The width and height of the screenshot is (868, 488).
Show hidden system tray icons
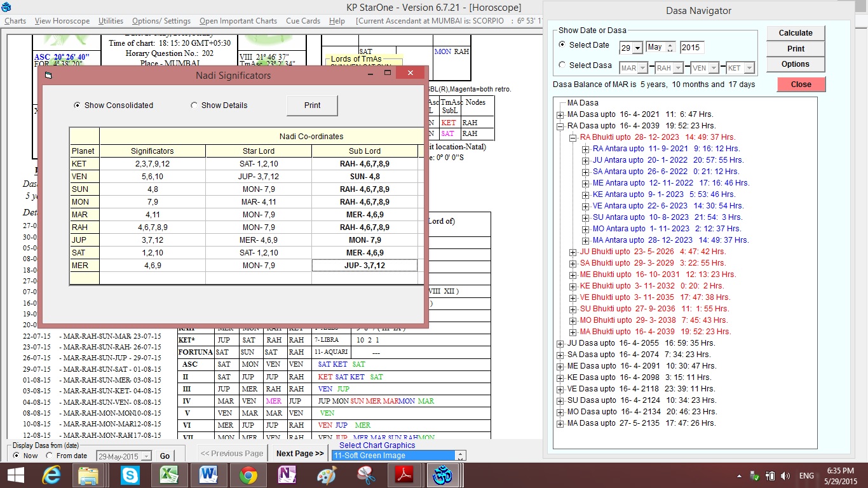click(740, 476)
